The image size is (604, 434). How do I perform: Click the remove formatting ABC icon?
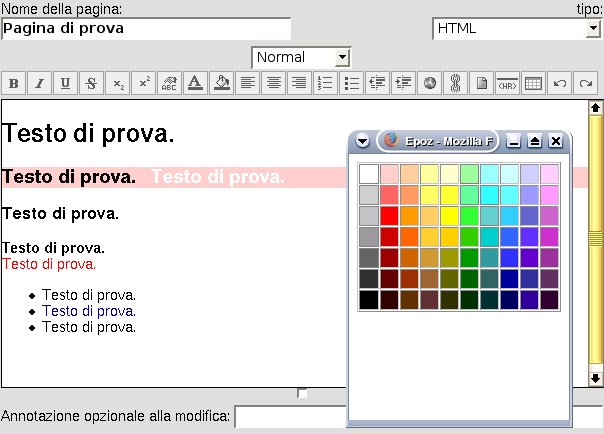click(169, 83)
